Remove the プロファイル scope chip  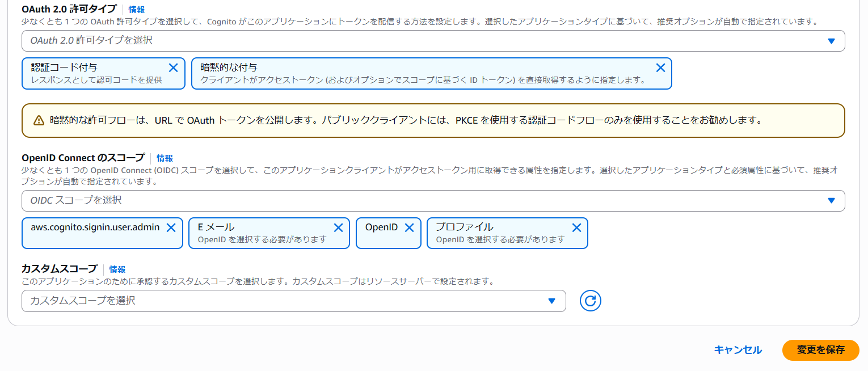576,227
